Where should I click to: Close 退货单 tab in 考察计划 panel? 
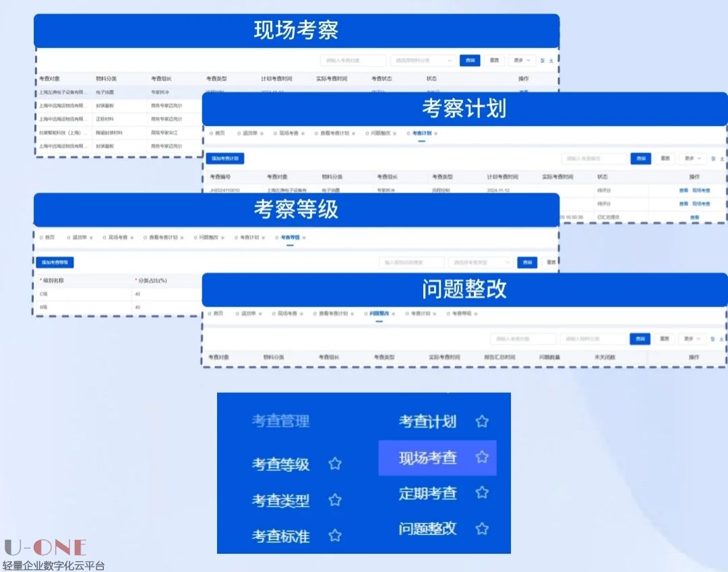point(262,133)
